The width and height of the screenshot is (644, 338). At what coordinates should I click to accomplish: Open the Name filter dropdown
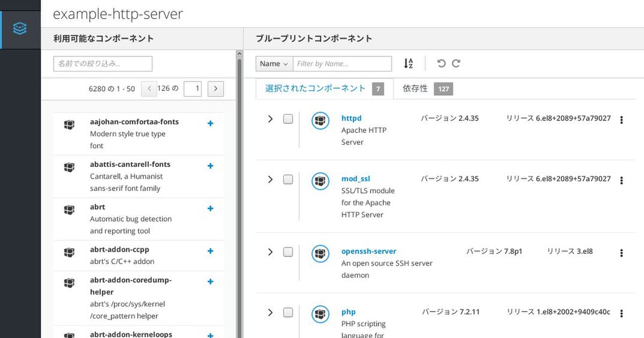tap(274, 64)
